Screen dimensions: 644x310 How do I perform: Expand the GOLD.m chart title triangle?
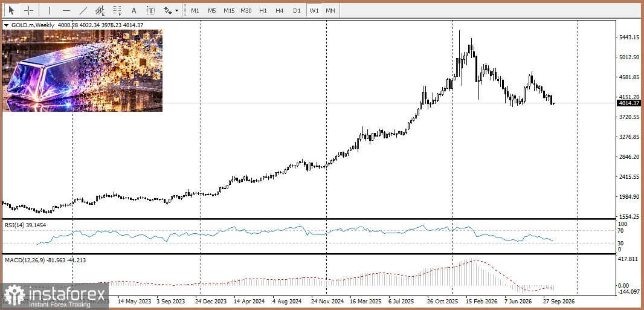click(x=7, y=25)
